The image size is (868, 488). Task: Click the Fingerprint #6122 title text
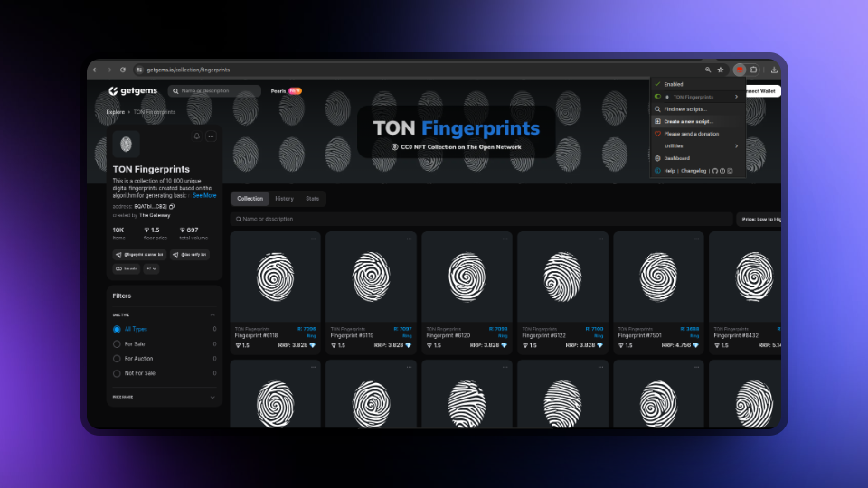click(543, 336)
